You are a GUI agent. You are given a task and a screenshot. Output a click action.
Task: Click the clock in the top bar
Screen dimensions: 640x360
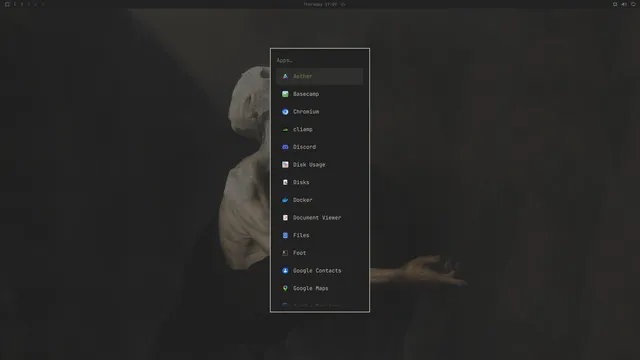(x=320, y=4)
